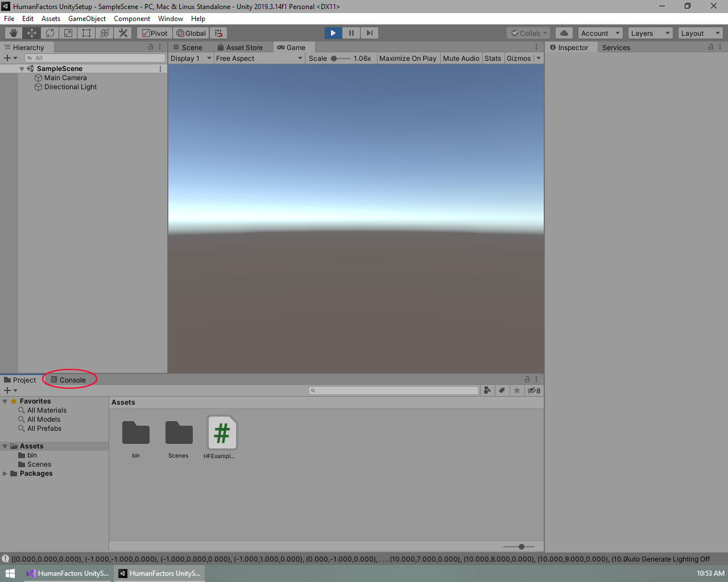
Task: Open Project create plus menu
Action: (x=10, y=390)
